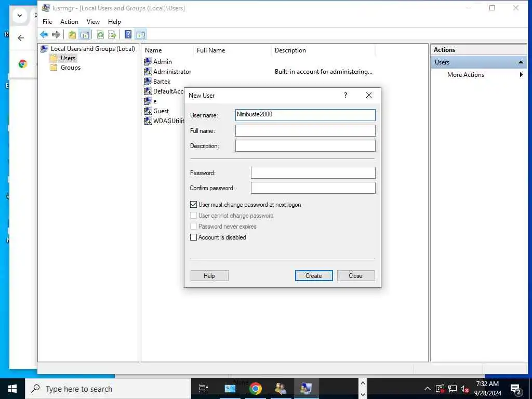532x399 pixels.
Task: Click the Export List toolbar icon
Action: [112, 34]
